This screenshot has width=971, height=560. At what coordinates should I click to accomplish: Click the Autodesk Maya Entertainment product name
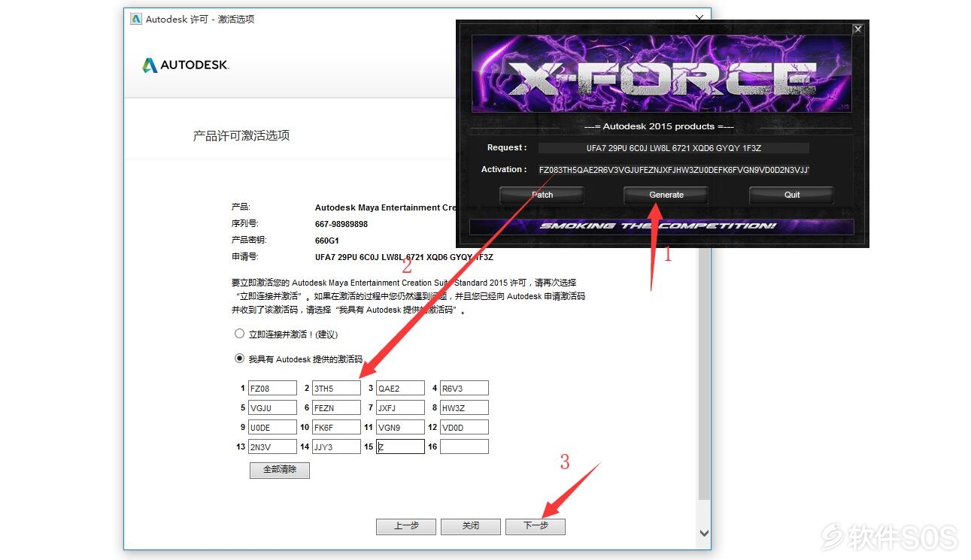[384, 207]
